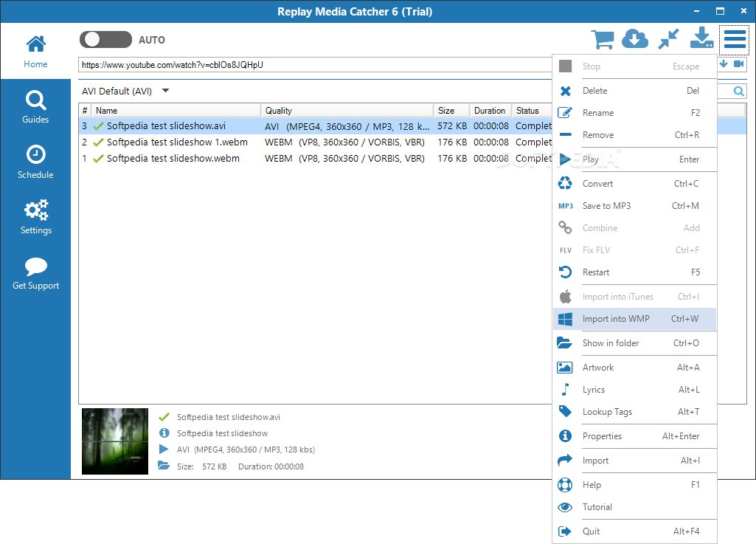756x544 pixels.
Task: Close the hamburger main menu
Action: pos(735,39)
